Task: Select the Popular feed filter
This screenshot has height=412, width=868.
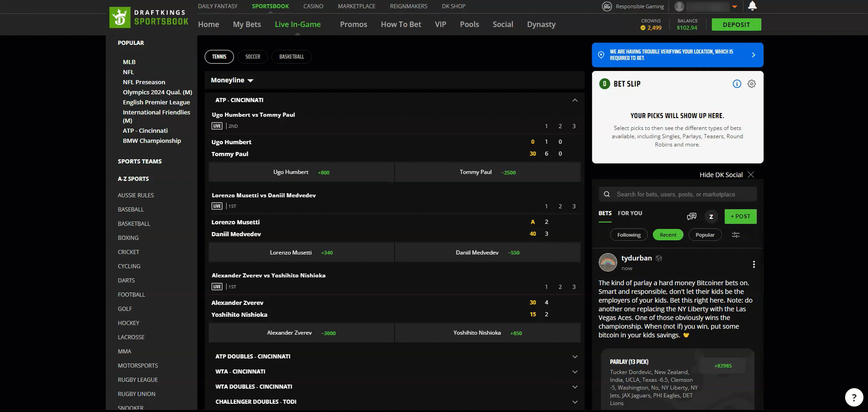Action: coord(705,235)
